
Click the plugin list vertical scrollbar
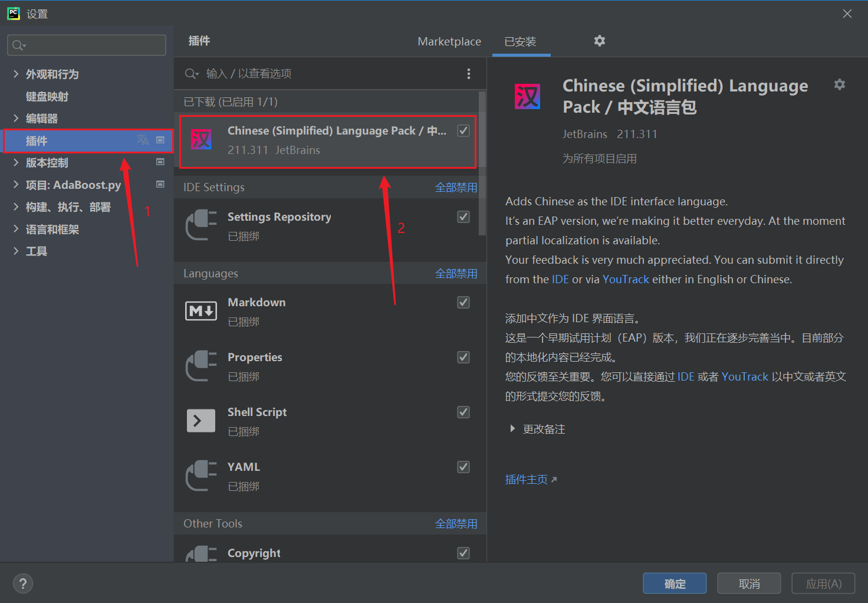tap(482, 163)
